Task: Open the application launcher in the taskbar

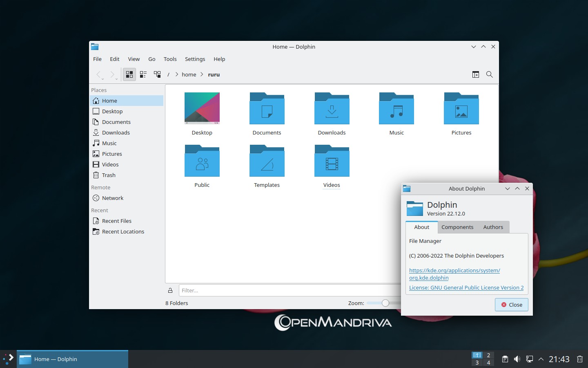Action: pyautogui.click(x=8, y=359)
